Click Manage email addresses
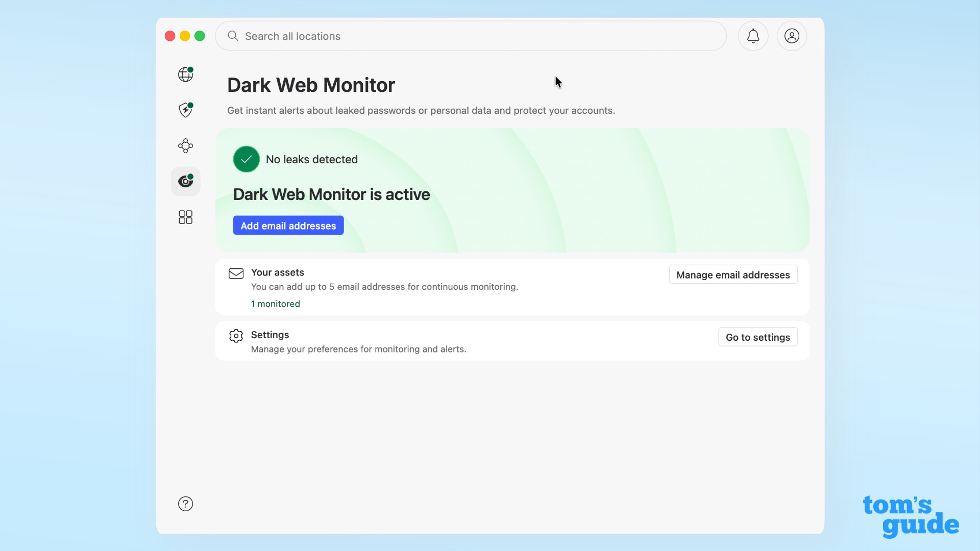Screen dimensions: 980x551 tap(732, 274)
